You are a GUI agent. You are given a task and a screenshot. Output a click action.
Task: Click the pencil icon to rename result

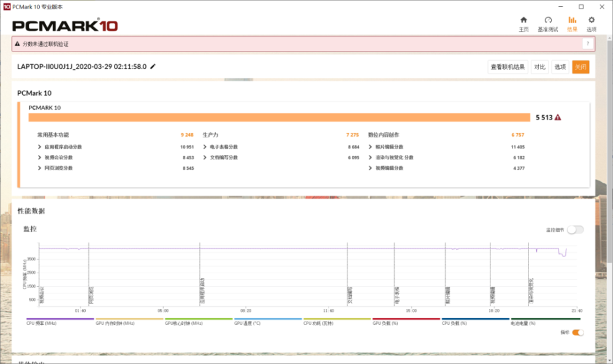coord(153,66)
